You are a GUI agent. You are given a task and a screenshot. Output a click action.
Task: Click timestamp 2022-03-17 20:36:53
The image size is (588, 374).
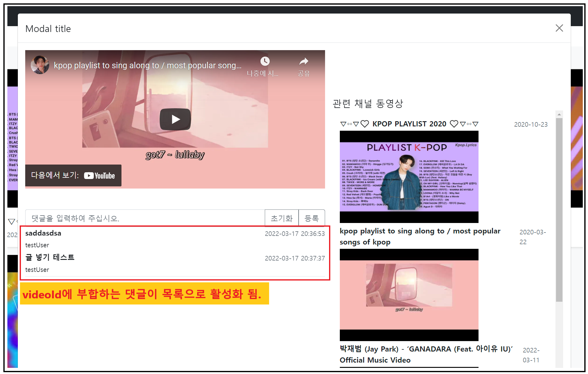[295, 234]
